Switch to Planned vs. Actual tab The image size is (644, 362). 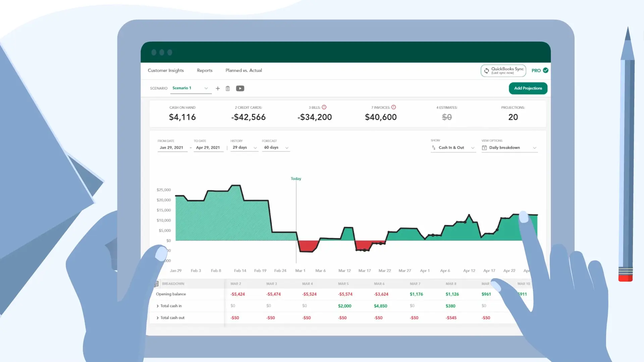point(244,70)
